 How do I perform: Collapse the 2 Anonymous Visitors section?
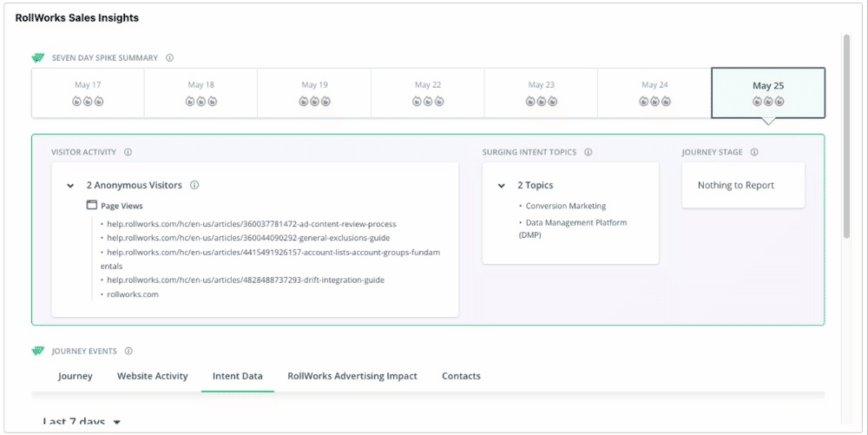coord(70,186)
